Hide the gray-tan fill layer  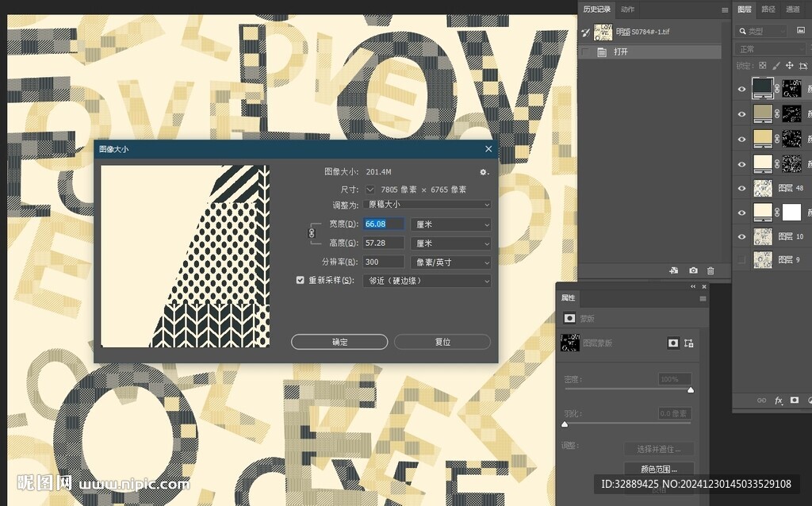[x=741, y=114]
